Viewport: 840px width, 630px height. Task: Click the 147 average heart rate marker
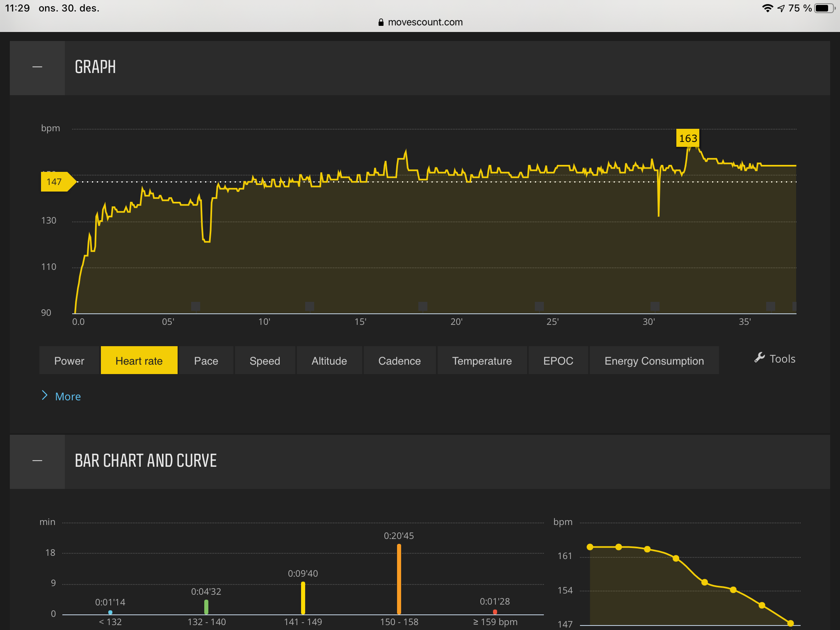pos(57,182)
